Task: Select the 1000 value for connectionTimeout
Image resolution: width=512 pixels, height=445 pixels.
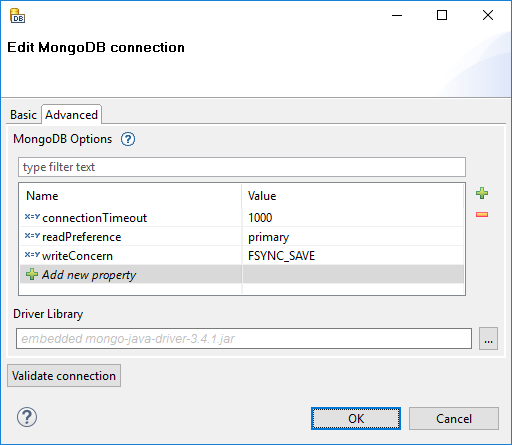Action: (x=353, y=218)
